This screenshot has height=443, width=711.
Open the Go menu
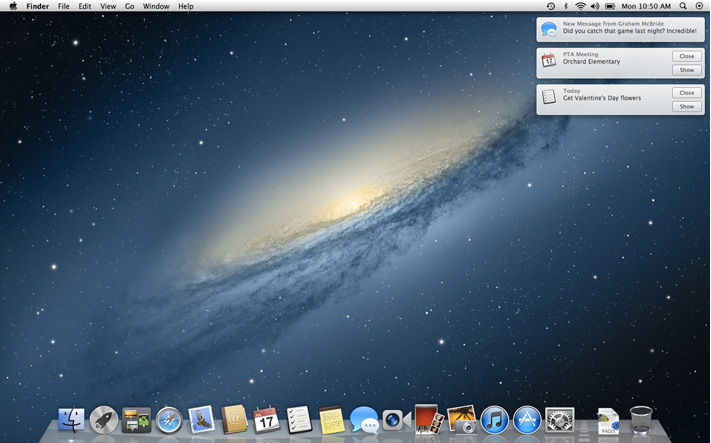point(129,6)
